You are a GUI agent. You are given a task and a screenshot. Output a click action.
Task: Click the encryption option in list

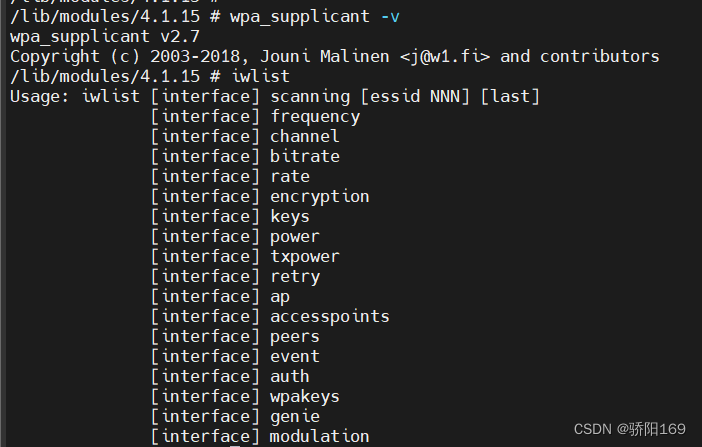pyautogui.click(x=320, y=196)
